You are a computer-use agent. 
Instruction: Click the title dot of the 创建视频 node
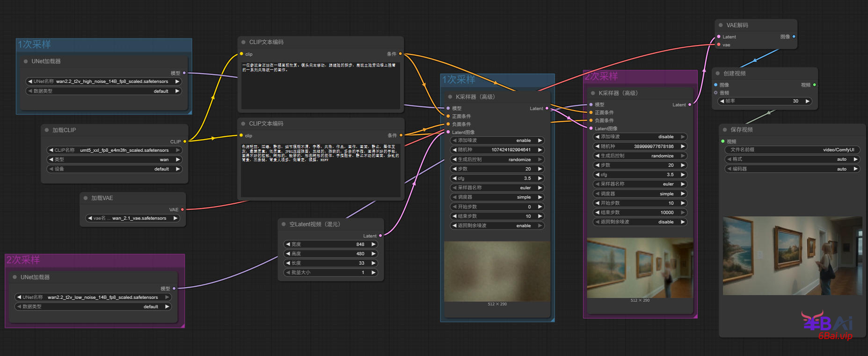(x=718, y=74)
